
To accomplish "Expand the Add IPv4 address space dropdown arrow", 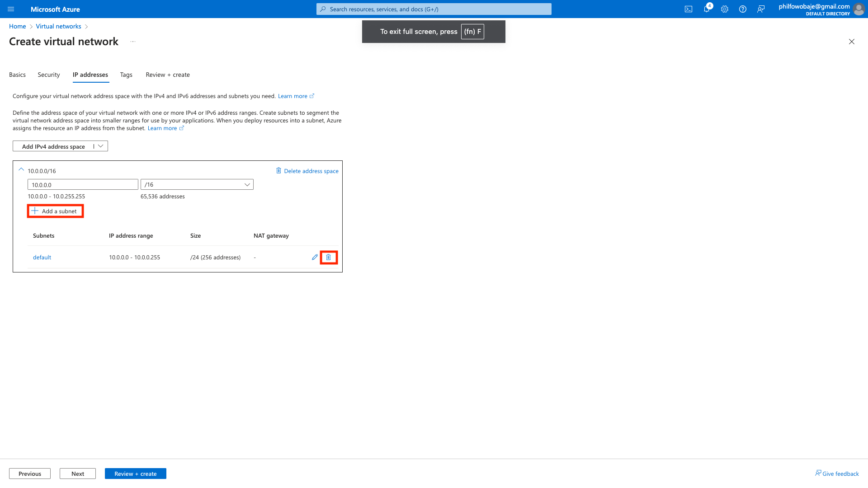I will [x=101, y=146].
